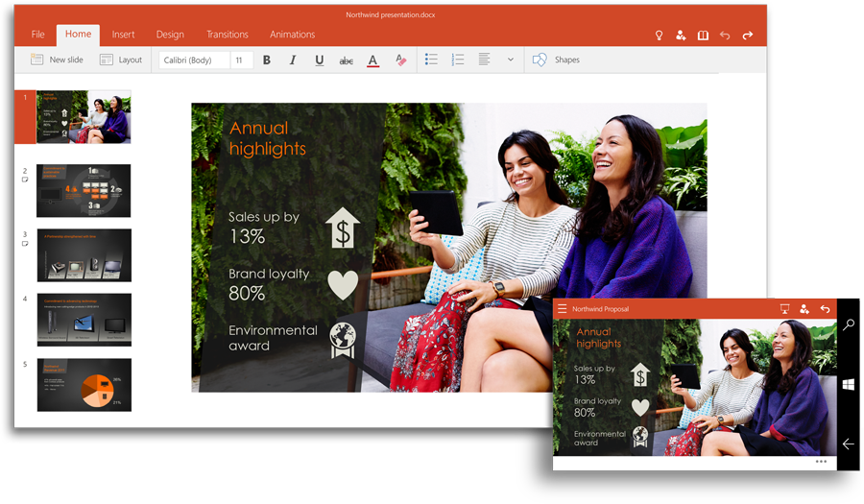Open hamburger menu beside Northwind Proposal
This screenshot has width=864, height=504.
point(563,309)
